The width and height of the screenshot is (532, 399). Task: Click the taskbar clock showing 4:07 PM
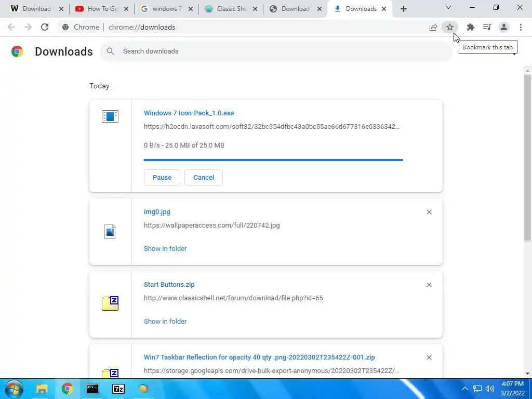513,389
